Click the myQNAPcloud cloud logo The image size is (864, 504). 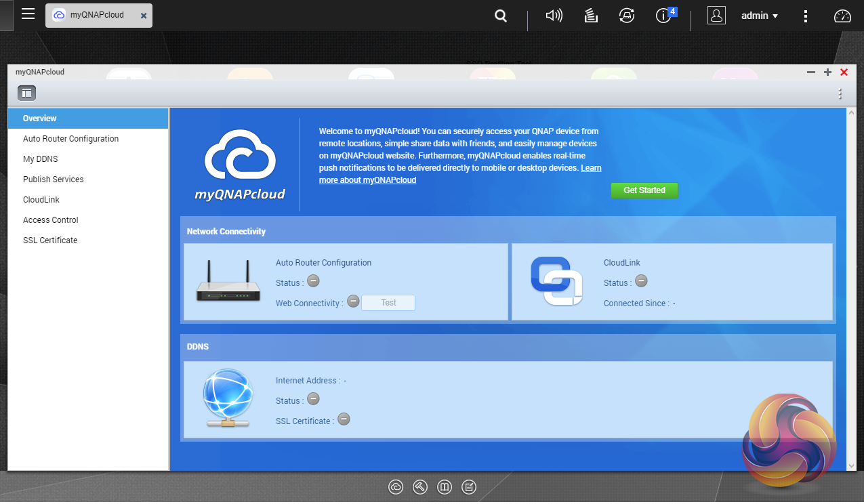(240, 166)
